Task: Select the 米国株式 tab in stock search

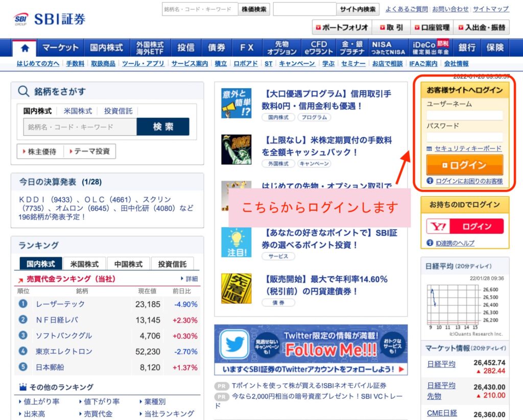Action: point(78,111)
